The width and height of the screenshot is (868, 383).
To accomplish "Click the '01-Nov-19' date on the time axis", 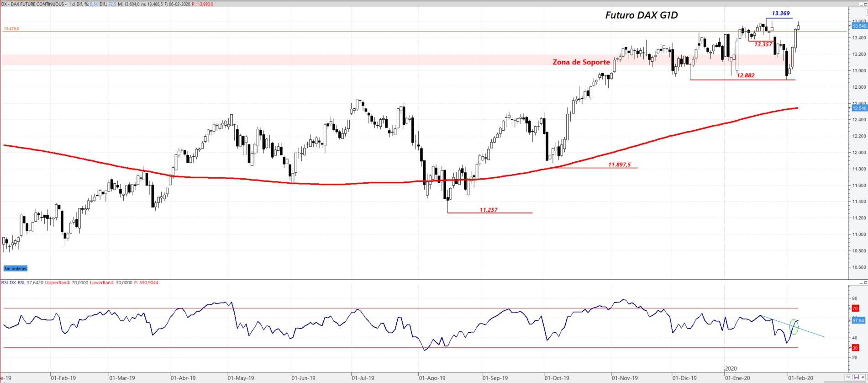I will [x=625, y=378].
